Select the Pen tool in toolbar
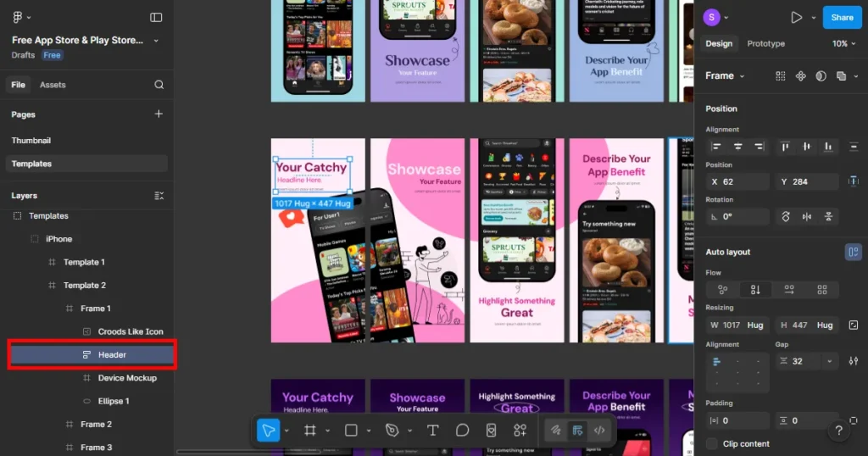 392,430
